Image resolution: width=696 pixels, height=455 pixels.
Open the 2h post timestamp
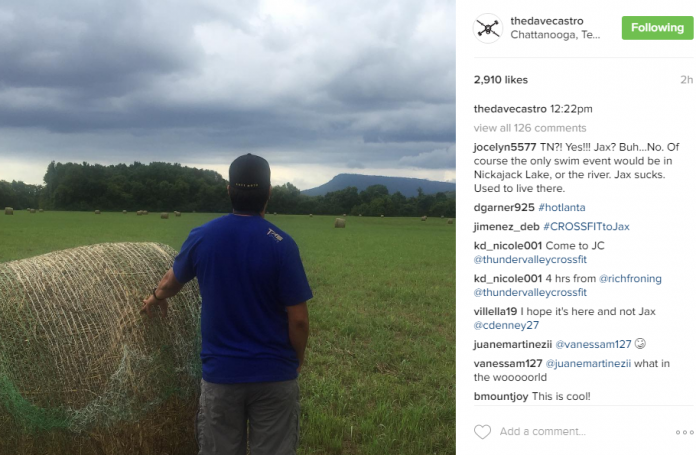pyautogui.click(x=687, y=80)
